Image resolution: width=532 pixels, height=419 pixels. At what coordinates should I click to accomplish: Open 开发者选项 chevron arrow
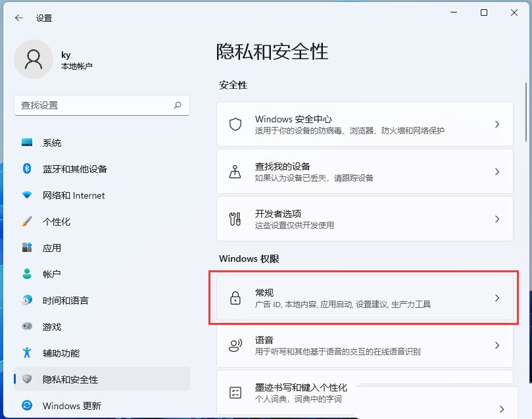pos(497,219)
